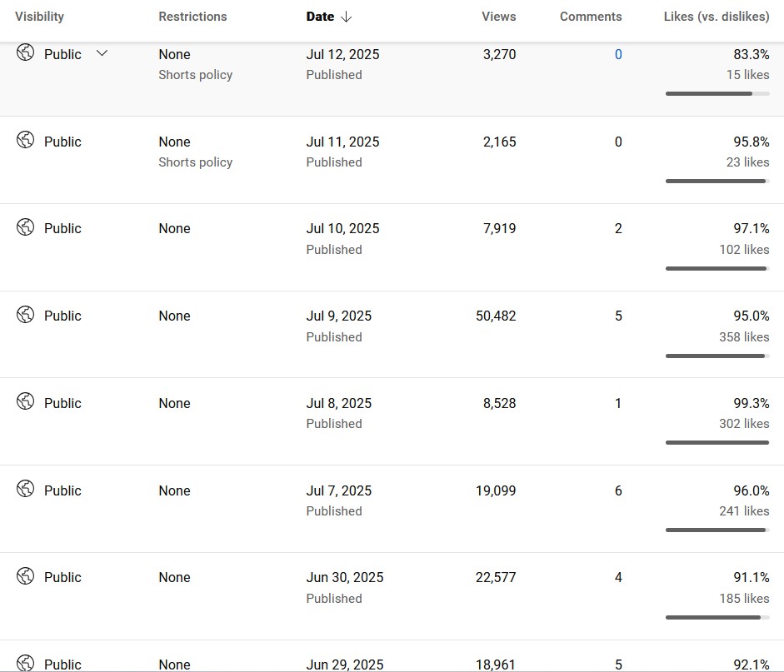Screen dimensions: 784x672
Task: Click globe icon for Jul 11, 2025 video
Action: click(26, 140)
